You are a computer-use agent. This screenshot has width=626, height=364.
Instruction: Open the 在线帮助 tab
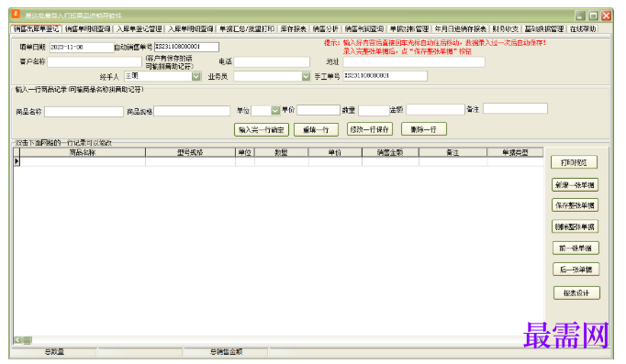pyautogui.click(x=583, y=28)
